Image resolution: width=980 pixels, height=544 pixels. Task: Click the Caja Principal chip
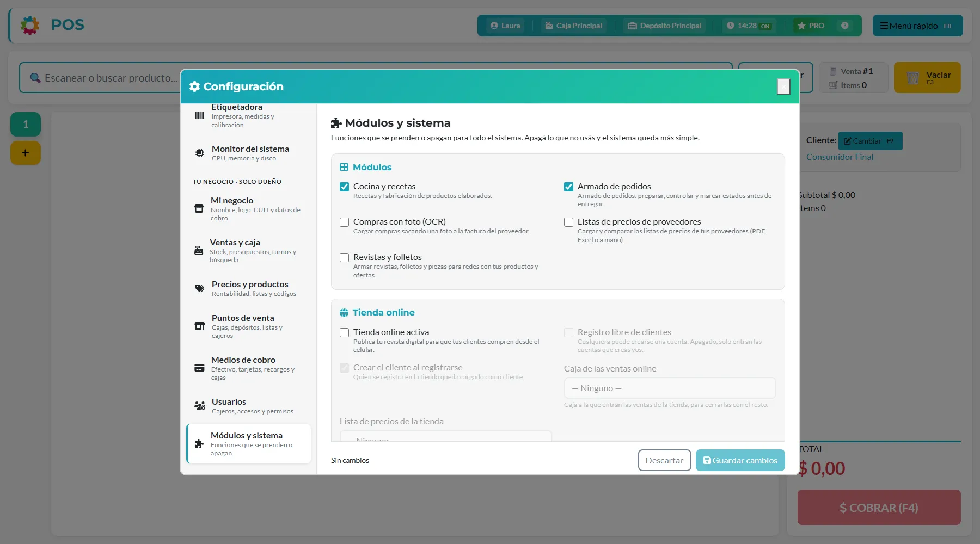tap(574, 26)
